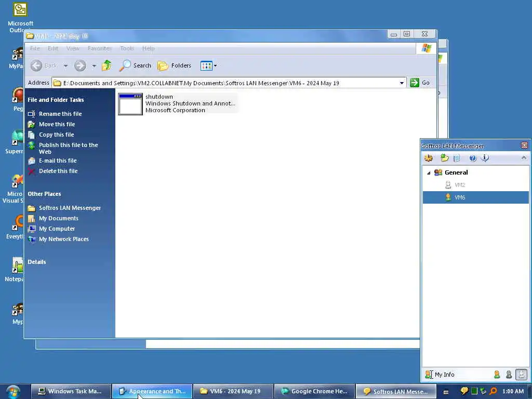The image size is (532, 399).
Task: Click the info about icon in the messenger toolbar
Action: (485, 158)
